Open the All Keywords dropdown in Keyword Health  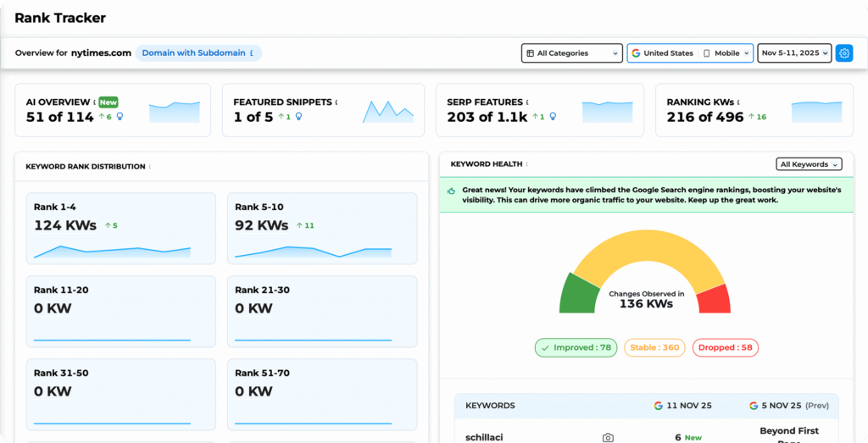(810, 164)
